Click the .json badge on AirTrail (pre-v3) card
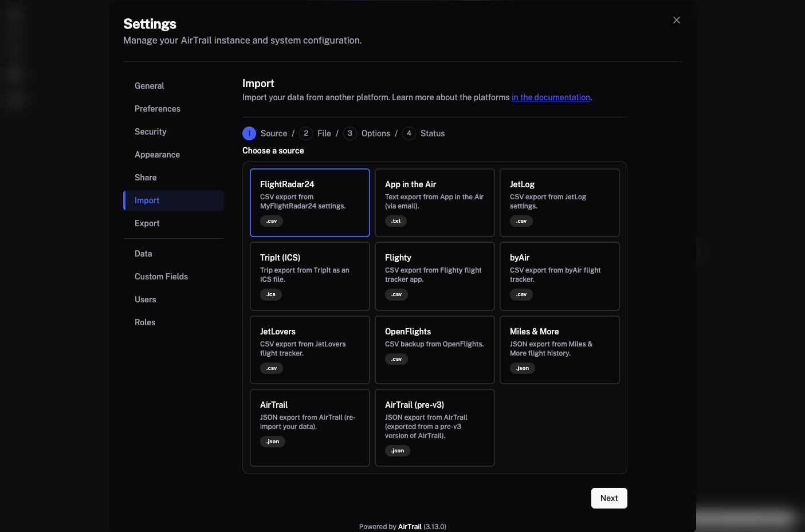 pyautogui.click(x=398, y=451)
